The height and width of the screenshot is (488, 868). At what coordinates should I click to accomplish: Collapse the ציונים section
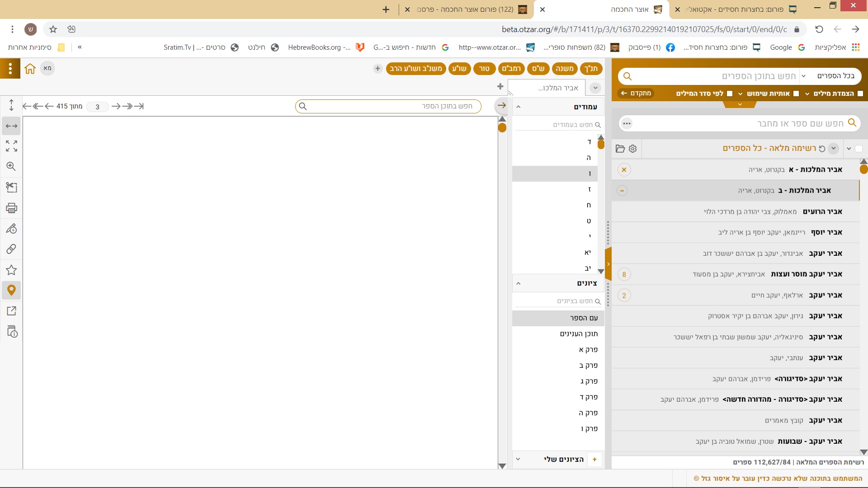pos(519,283)
